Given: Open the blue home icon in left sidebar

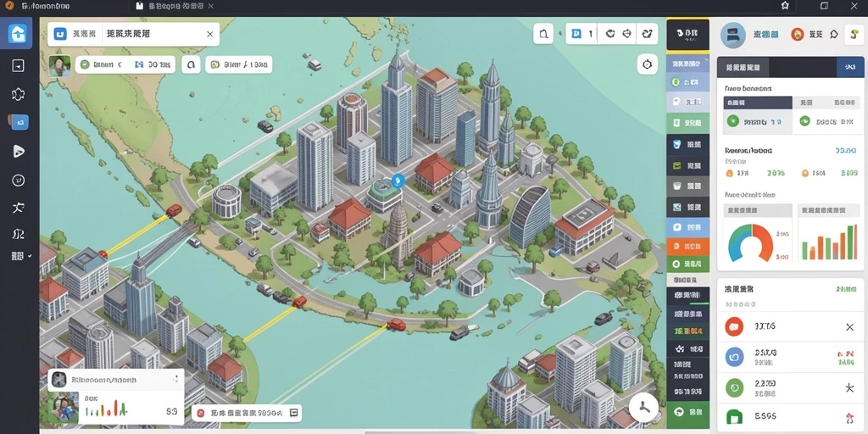Looking at the screenshot, I should click(18, 34).
